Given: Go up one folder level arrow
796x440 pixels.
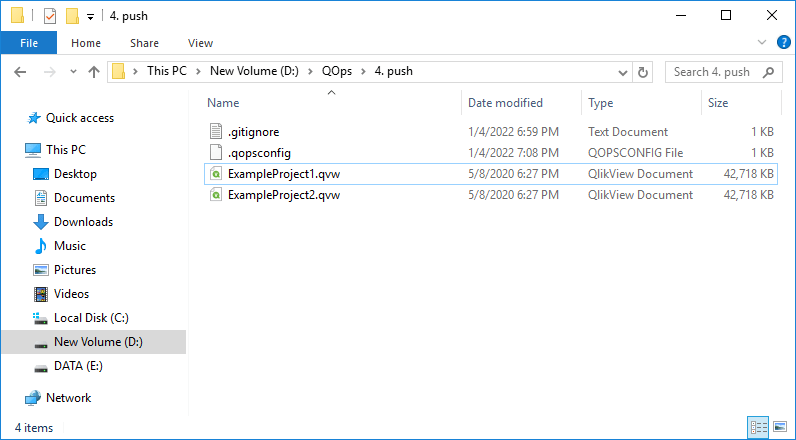Looking at the screenshot, I should (94, 72).
